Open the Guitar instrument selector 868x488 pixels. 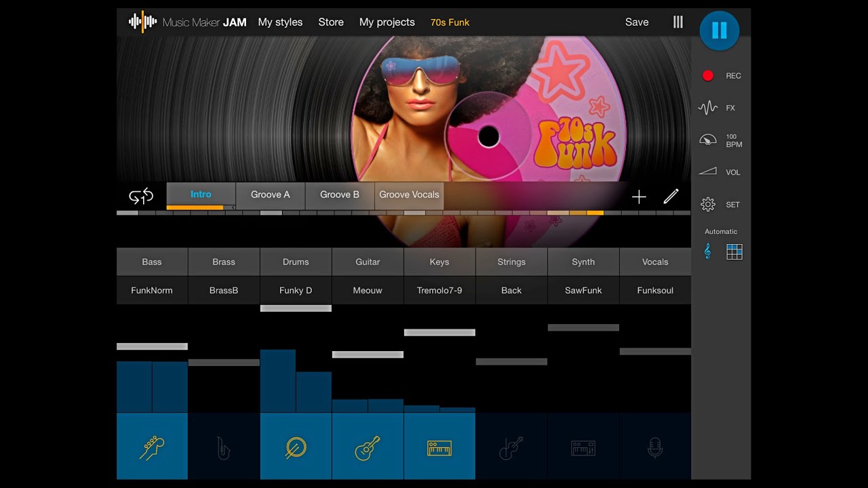pyautogui.click(x=368, y=262)
